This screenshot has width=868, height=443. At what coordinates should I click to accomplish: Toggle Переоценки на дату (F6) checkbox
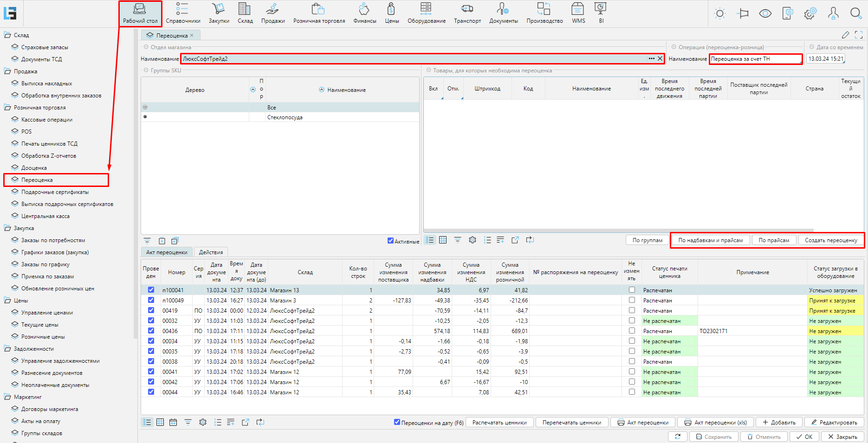pyautogui.click(x=397, y=422)
